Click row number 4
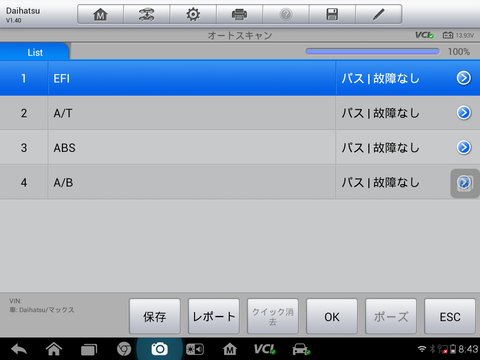 pos(24,183)
